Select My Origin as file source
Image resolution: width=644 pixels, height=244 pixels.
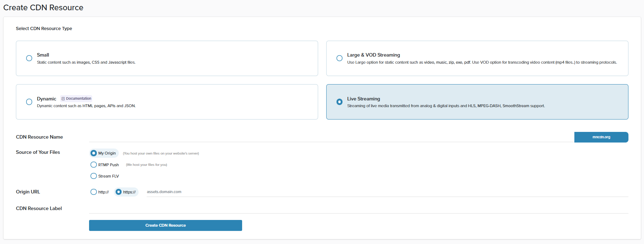(94, 153)
